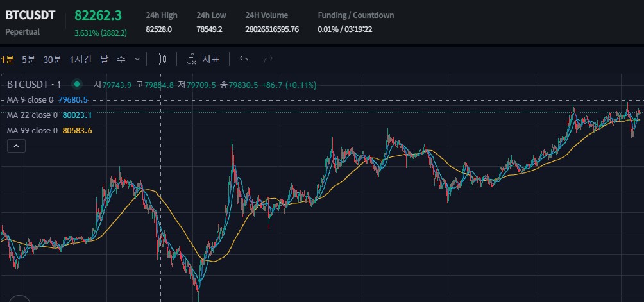Click the Pepertual contract label
The image size is (644, 302).
pyautogui.click(x=22, y=32)
